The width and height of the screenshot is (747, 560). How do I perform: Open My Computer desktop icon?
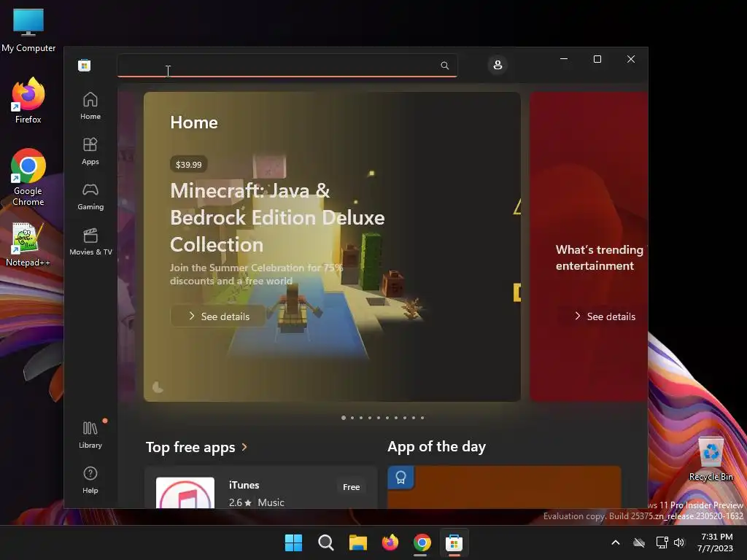pos(28,29)
